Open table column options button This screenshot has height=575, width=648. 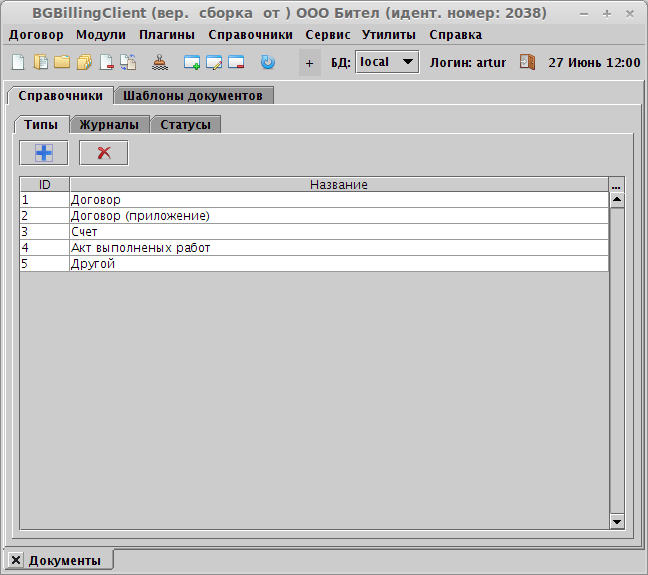(x=616, y=185)
